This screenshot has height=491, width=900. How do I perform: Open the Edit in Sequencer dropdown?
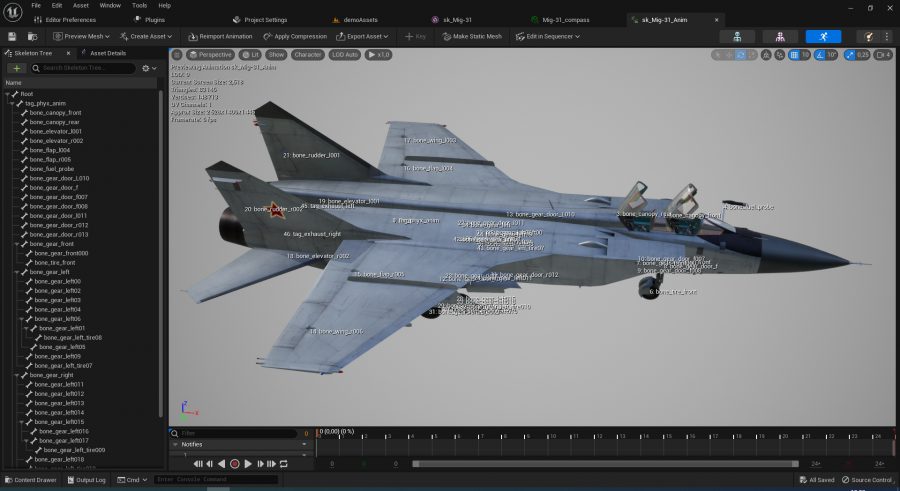(x=548, y=36)
